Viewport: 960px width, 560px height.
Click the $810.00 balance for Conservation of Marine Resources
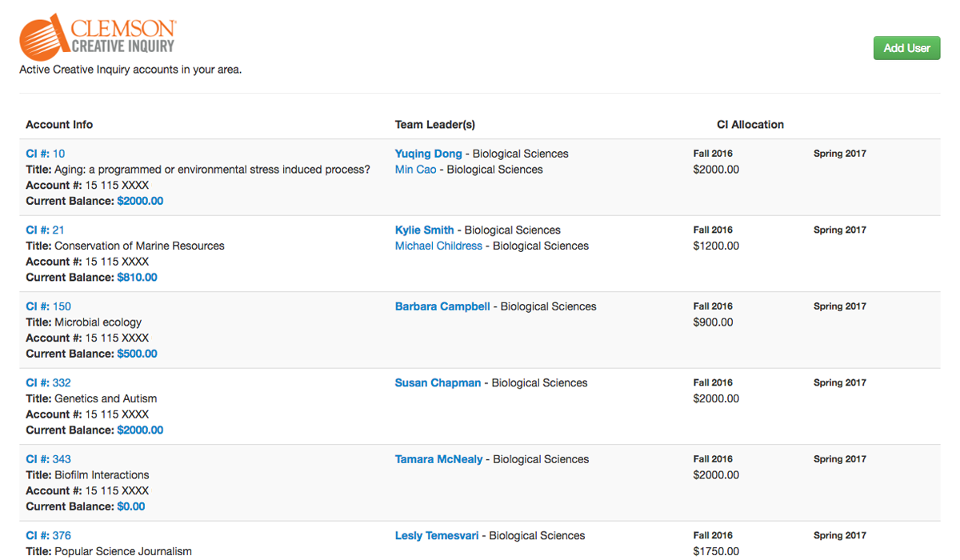pyautogui.click(x=136, y=277)
